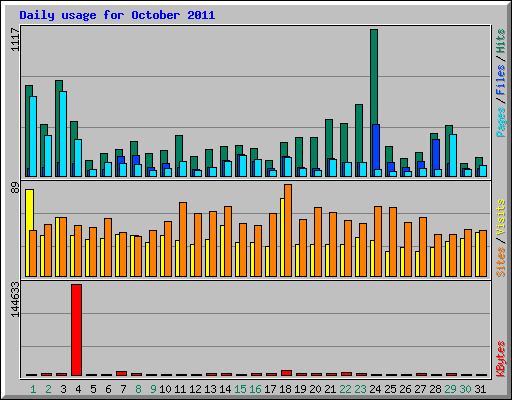Click day number 19 on the x-axis
Image resolution: width=512 pixels, height=400 pixels.
[300, 389]
